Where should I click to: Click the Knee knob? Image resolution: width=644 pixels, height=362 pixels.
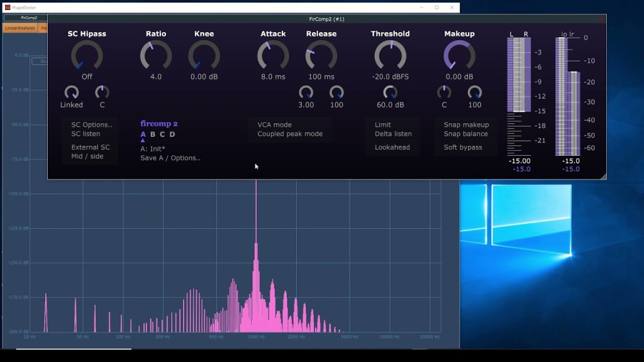point(204,55)
